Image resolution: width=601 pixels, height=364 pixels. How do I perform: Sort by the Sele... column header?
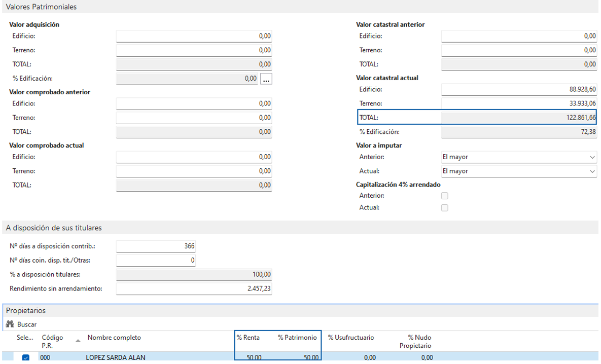[x=25, y=338]
